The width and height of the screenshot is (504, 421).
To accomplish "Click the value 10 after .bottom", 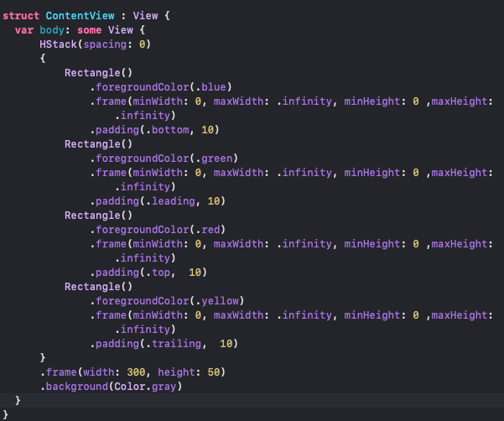I will (x=207, y=130).
